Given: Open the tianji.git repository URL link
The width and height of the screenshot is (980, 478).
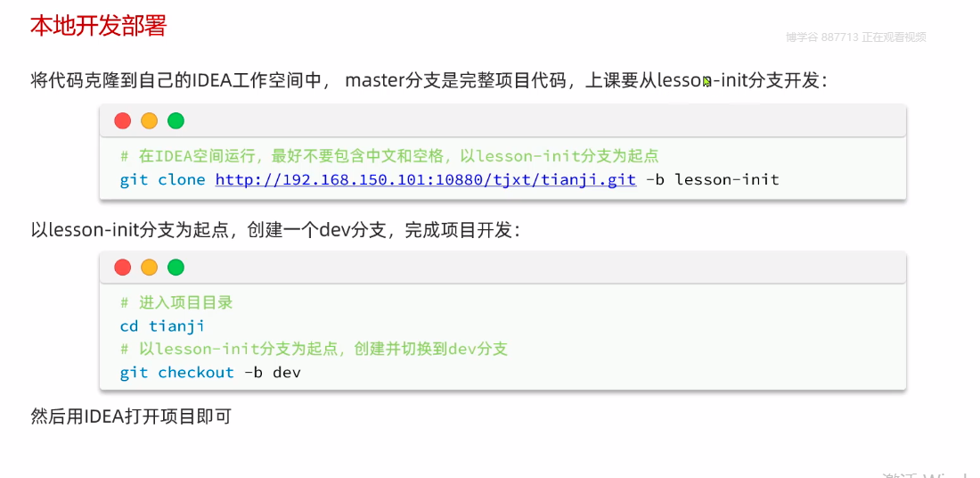Looking at the screenshot, I should pyautogui.click(x=425, y=179).
